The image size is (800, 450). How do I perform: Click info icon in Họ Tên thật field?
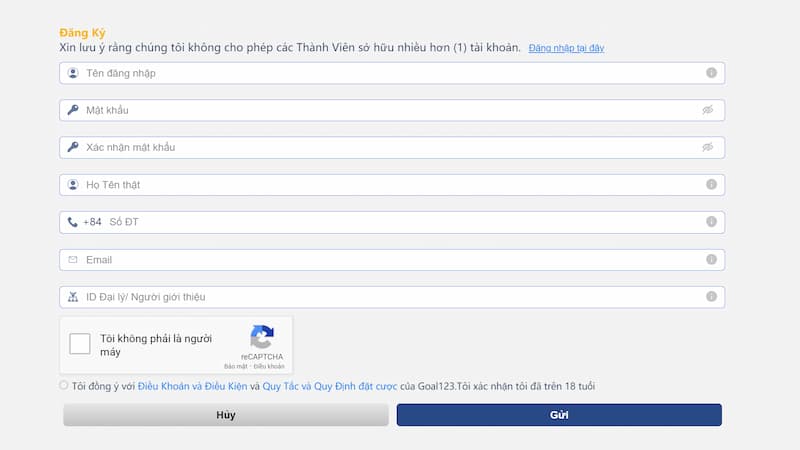pos(711,185)
